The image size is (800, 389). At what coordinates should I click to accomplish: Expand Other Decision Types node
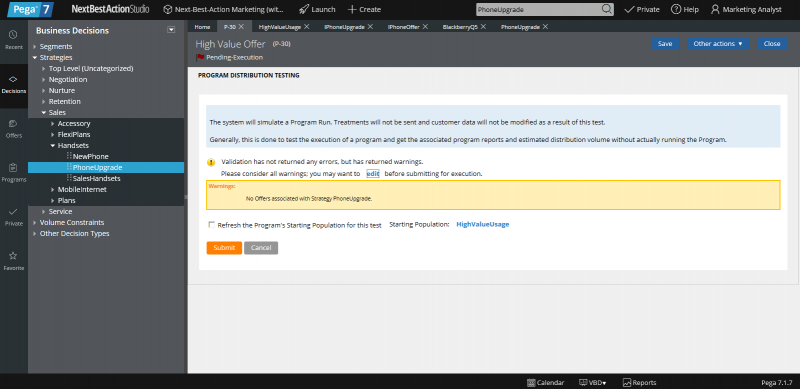coord(35,234)
